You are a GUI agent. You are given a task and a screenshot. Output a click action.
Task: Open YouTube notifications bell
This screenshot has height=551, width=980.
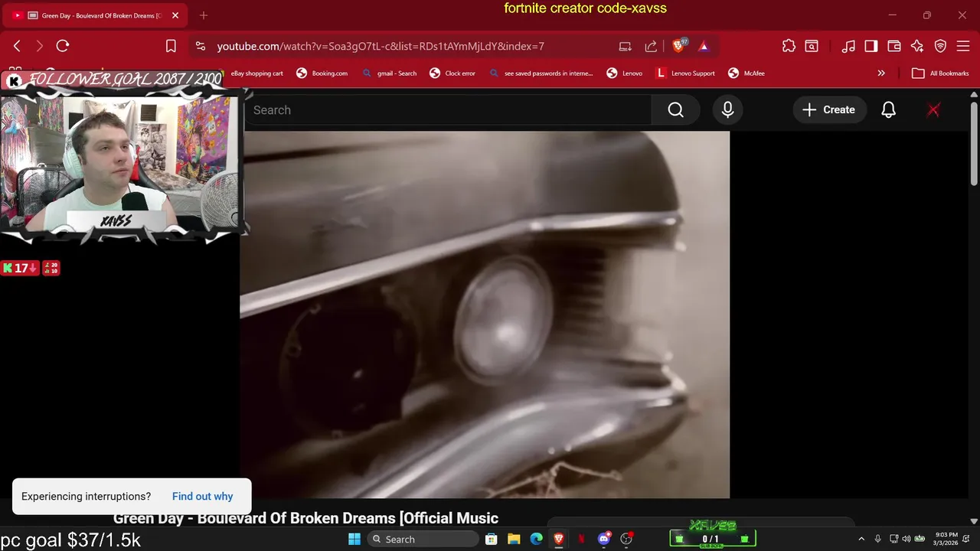[888, 110]
